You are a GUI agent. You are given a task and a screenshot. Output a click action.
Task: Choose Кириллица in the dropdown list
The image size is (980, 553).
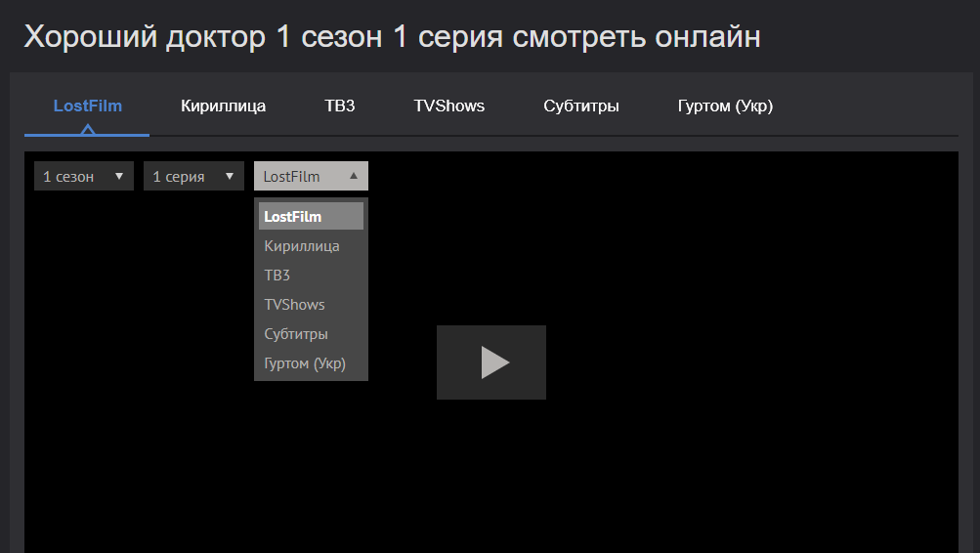pyautogui.click(x=311, y=245)
